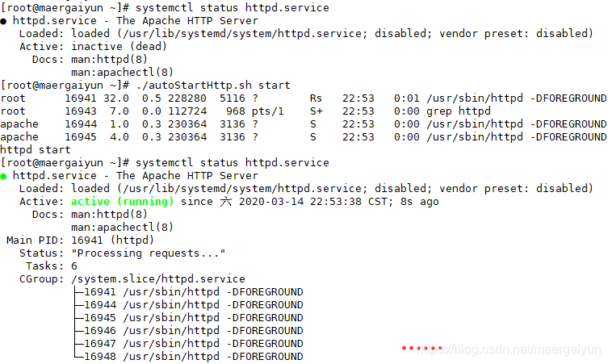Click the RSS value "968"
Image resolution: width=608 pixels, height=364 pixels.
[235, 111]
